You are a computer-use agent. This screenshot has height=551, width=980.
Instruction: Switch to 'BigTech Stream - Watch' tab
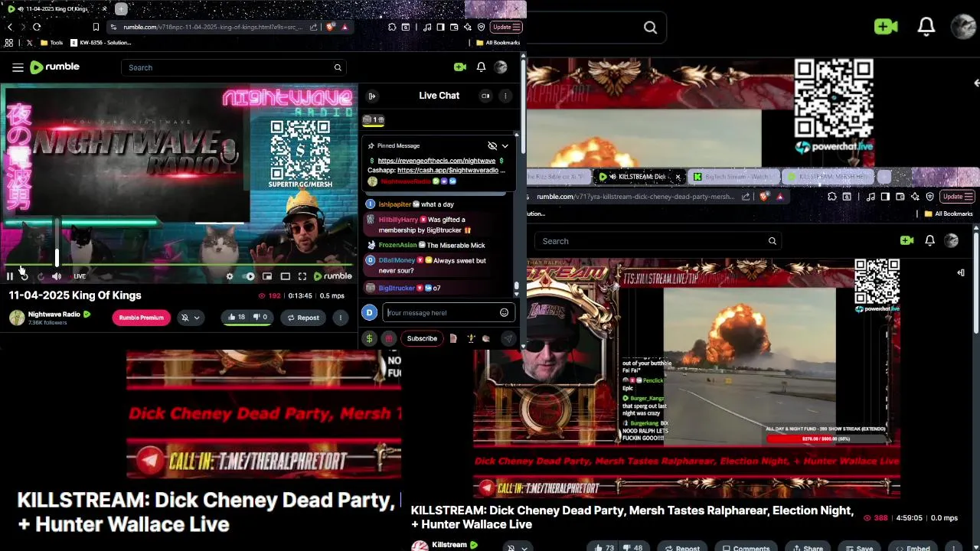[733, 177]
